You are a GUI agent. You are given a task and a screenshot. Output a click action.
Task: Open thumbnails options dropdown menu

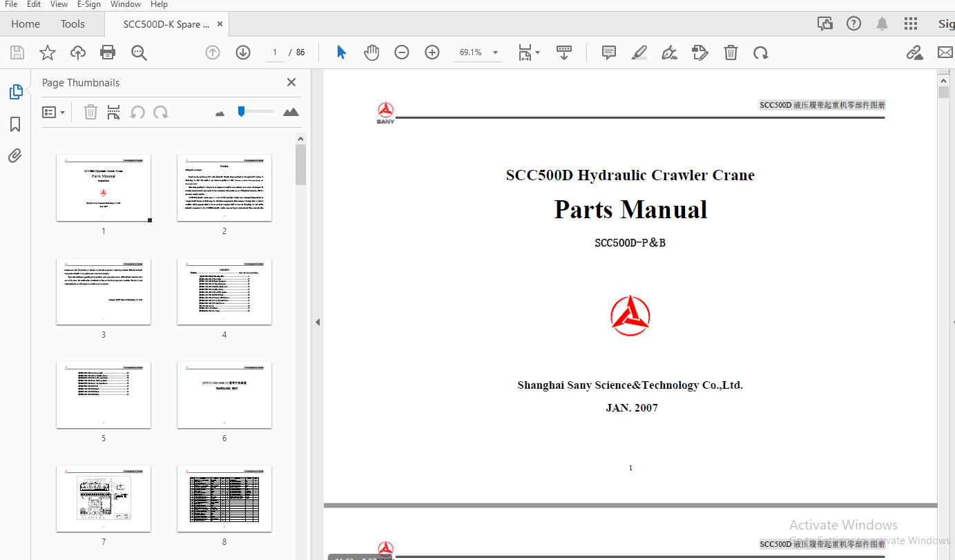point(54,112)
